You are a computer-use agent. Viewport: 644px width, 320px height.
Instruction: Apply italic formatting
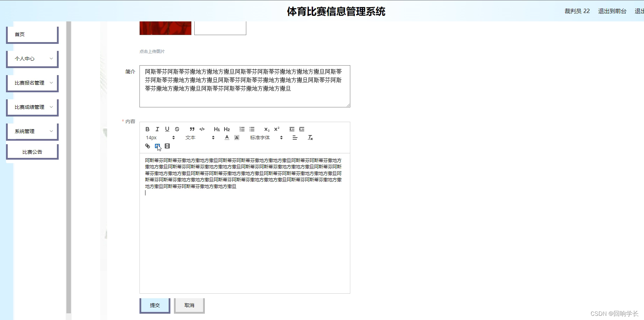(157, 129)
